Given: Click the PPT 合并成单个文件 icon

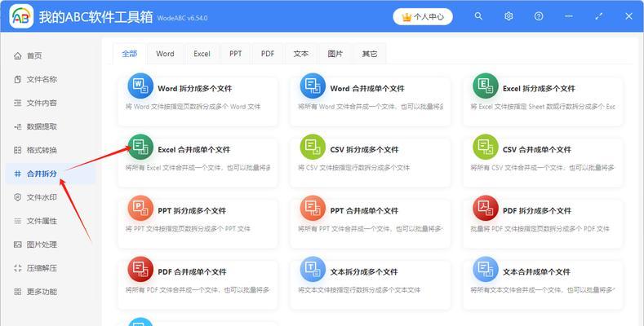Looking at the screenshot, I should [x=313, y=208].
